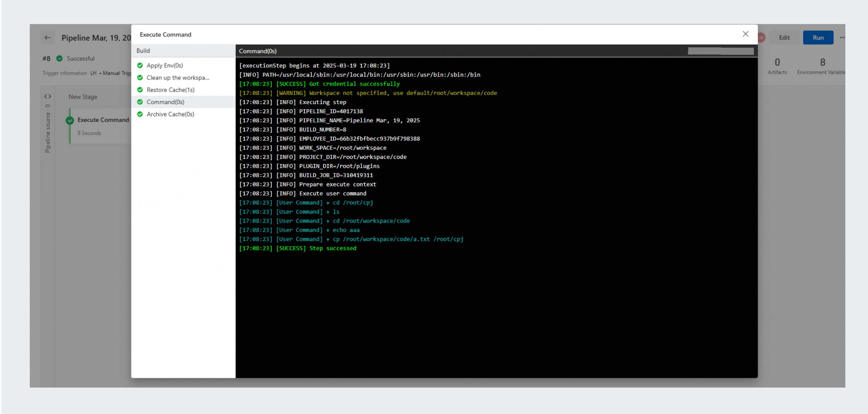Click the code brackets icon in pipeline source

point(47,96)
